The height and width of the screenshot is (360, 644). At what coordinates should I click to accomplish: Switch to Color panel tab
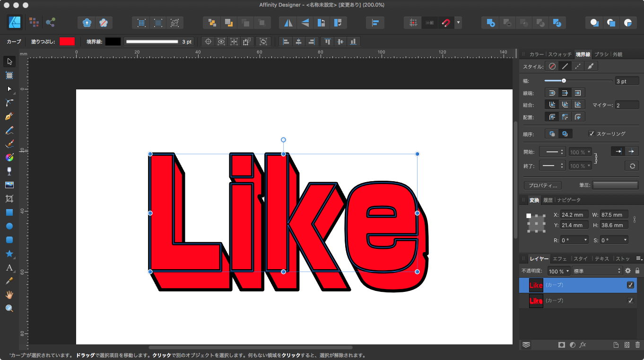point(537,54)
